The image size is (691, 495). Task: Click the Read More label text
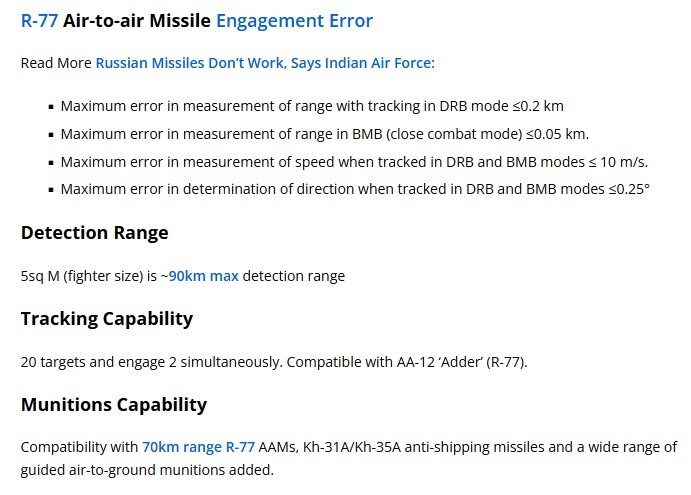click(x=56, y=63)
